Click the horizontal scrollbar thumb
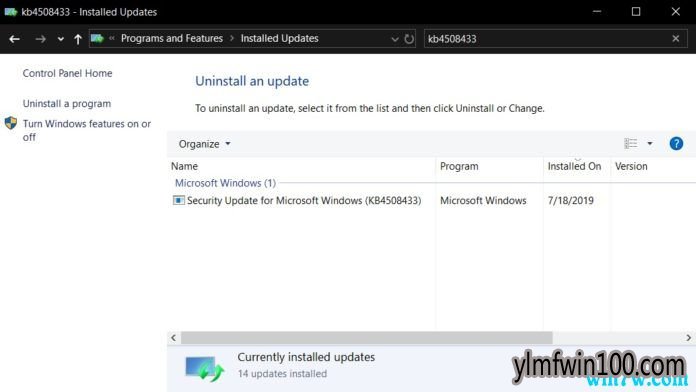 tap(367, 338)
